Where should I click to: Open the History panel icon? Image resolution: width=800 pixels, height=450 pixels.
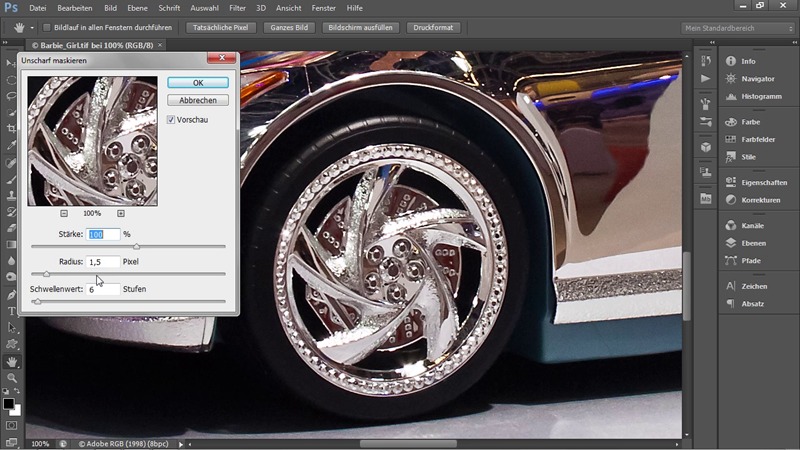[x=706, y=61]
